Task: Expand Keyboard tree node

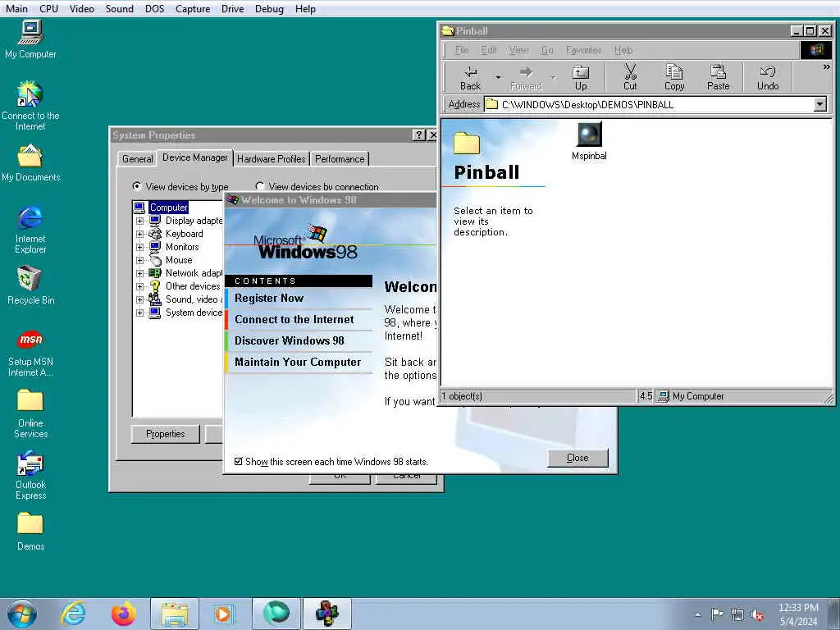Action: [x=139, y=234]
